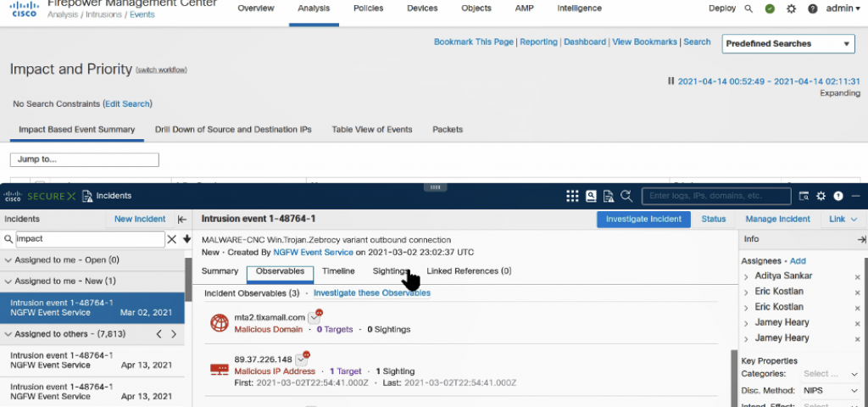868x407 pixels.
Task: Click Manage Incident button
Action: click(778, 220)
